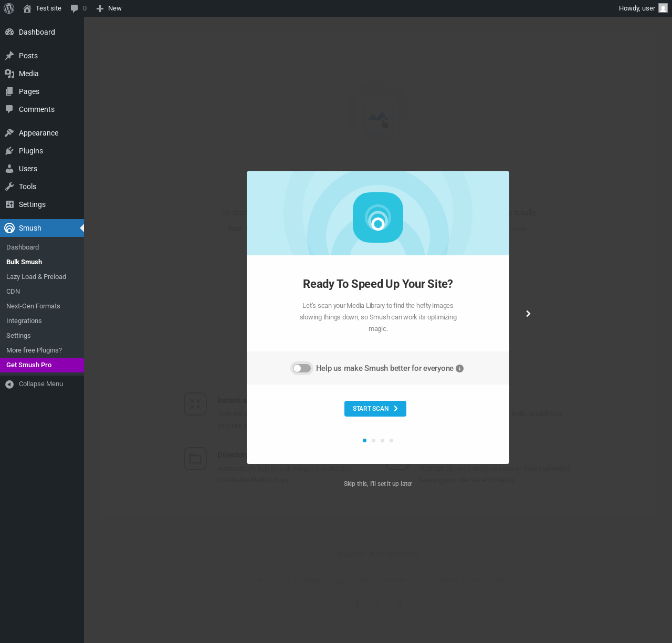Click the Tools wrench icon

tap(9, 186)
